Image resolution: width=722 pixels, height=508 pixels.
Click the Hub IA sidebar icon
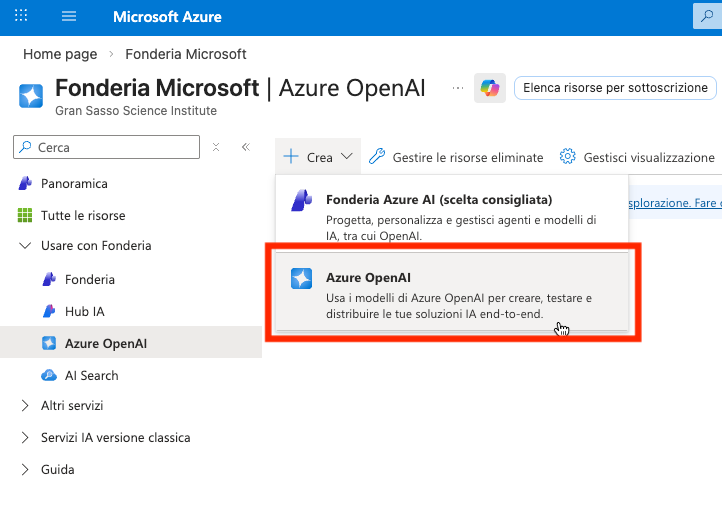pos(49,311)
